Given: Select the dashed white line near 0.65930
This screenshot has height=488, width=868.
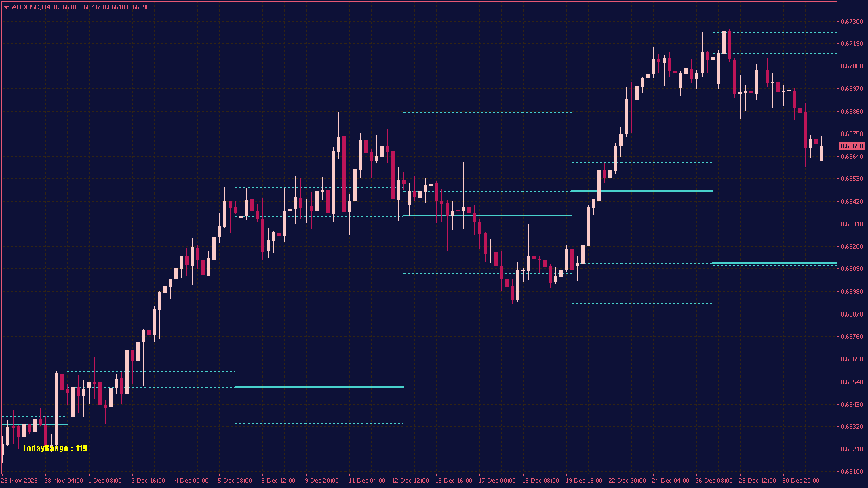Looking at the screenshot, I should click(641, 302).
